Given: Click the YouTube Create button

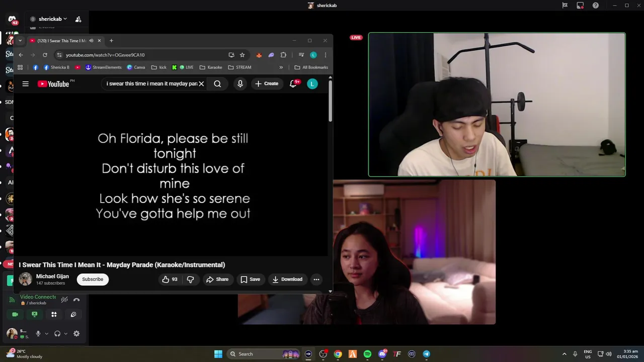Looking at the screenshot, I should click(x=267, y=84).
